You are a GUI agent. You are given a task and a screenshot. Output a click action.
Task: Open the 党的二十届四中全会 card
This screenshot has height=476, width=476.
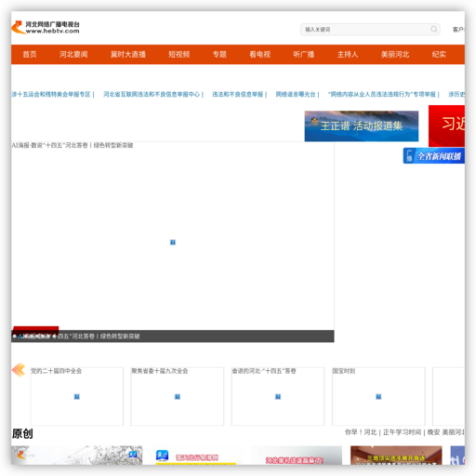coord(77,396)
